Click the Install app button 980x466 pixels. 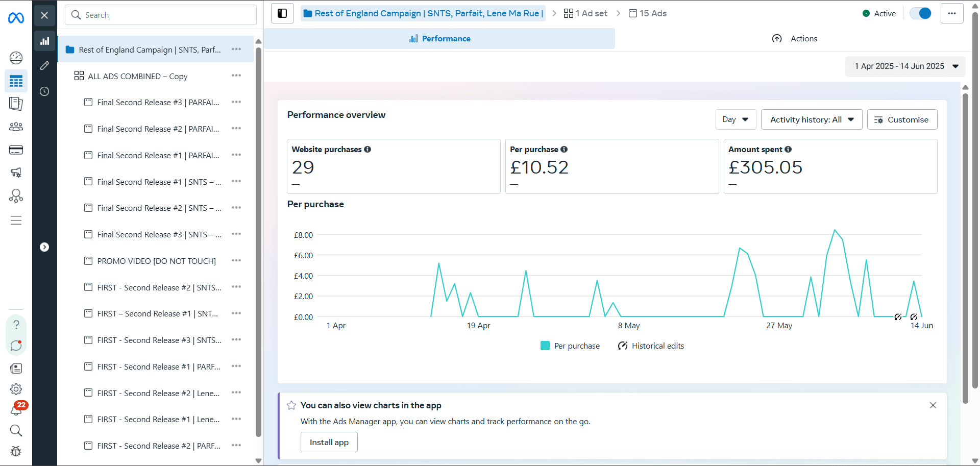329,442
